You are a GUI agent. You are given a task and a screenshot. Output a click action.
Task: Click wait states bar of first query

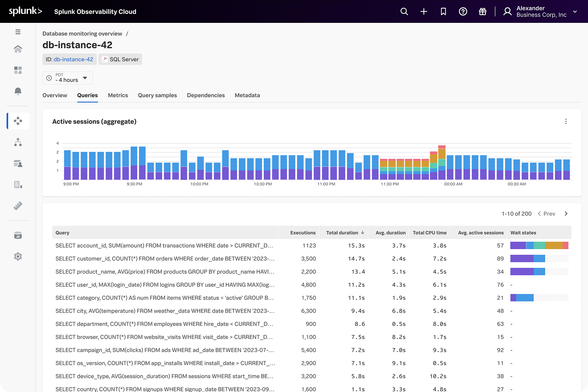[539, 245]
